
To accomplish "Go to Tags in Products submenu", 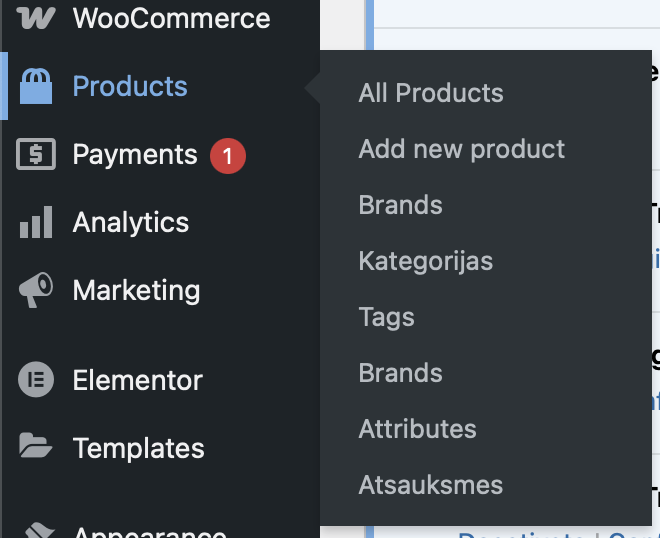I will [386, 317].
